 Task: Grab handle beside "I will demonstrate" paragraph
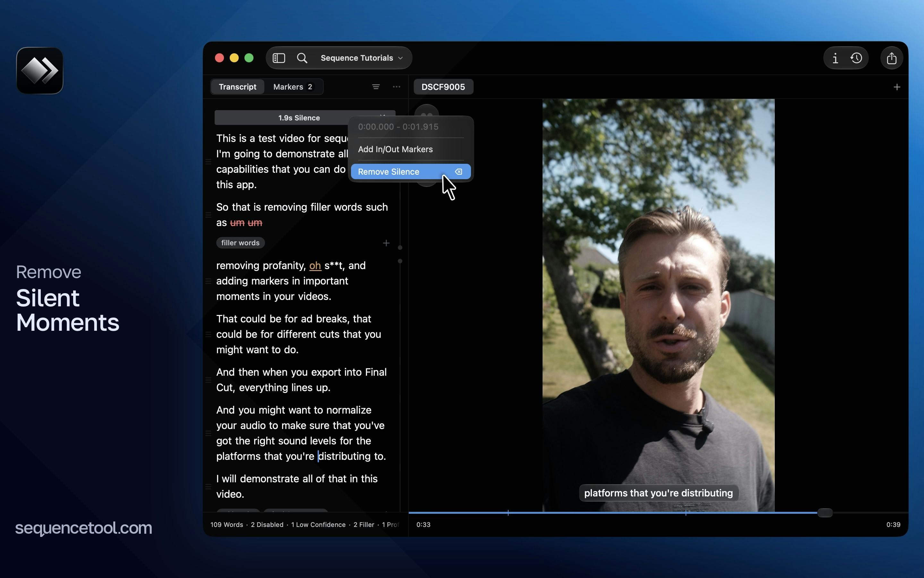tap(209, 486)
